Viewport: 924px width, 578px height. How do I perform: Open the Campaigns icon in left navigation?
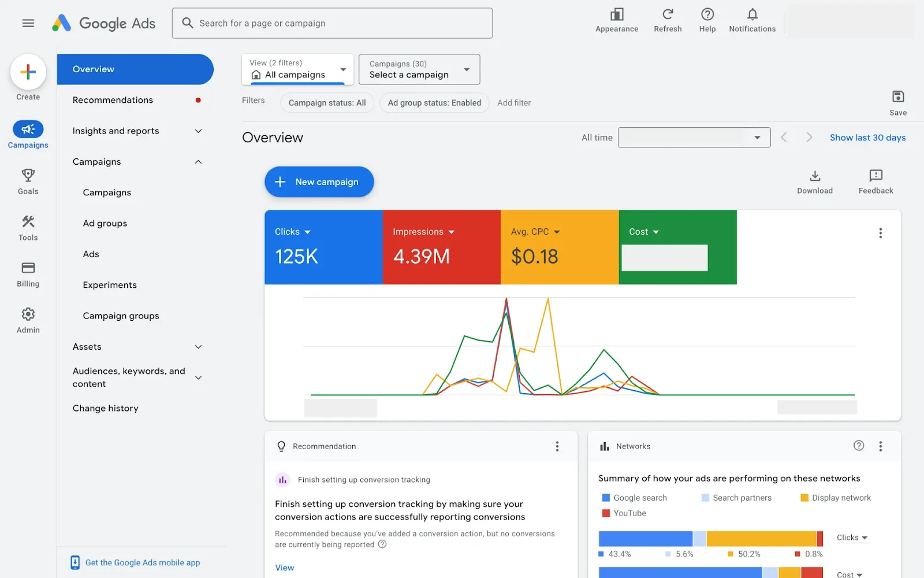(x=28, y=129)
